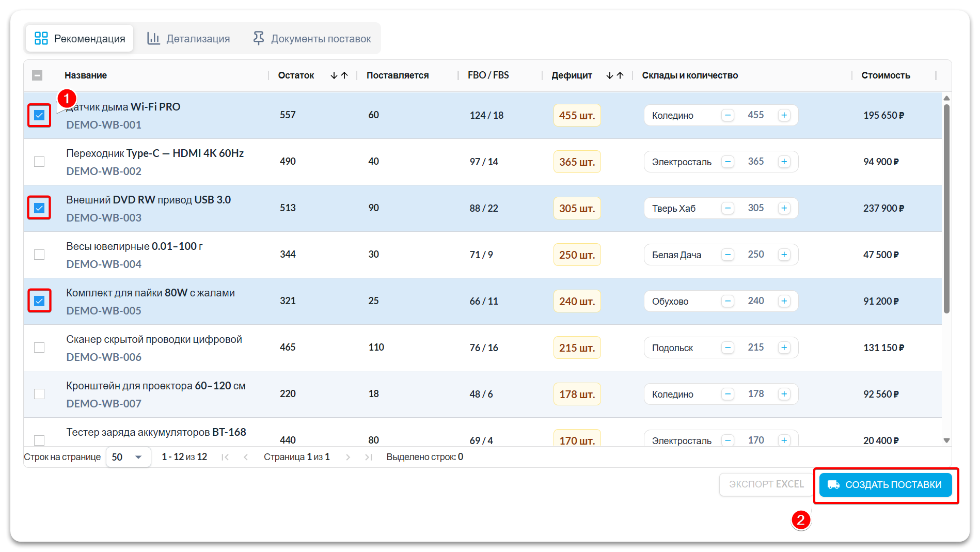Viewport: 980px width, 552px height.
Task: Click sort descending arrow in Остаток column
Action: pyautogui.click(x=334, y=75)
